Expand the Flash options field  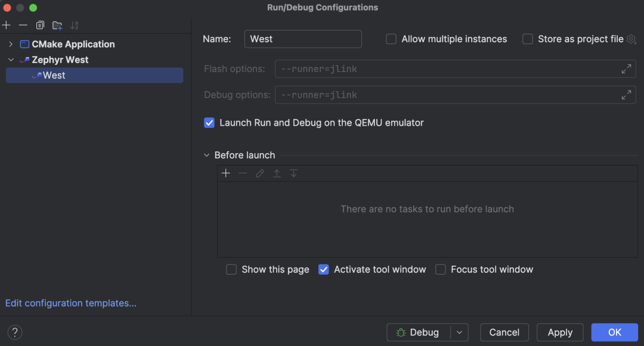pyautogui.click(x=626, y=69)
